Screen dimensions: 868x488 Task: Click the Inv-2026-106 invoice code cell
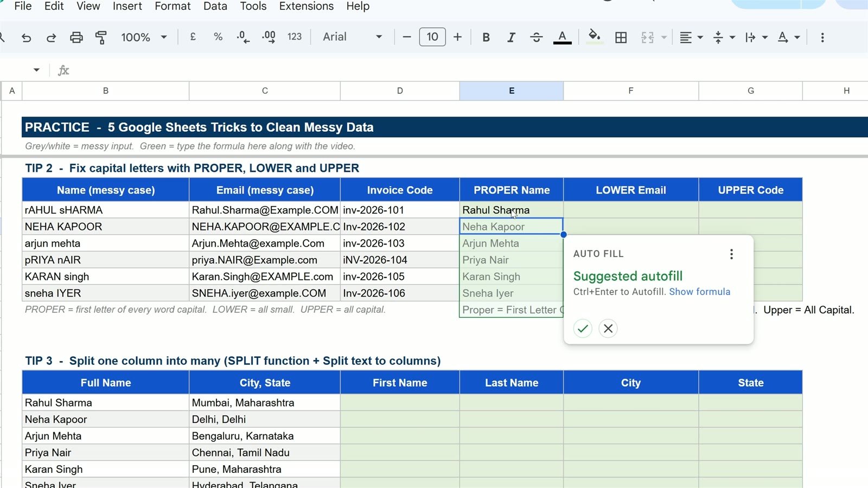(x=400, y=293)
